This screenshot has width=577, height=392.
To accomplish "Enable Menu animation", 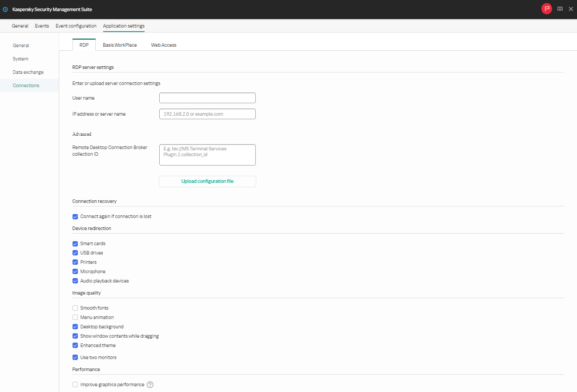I will click(x=75, y=317).
